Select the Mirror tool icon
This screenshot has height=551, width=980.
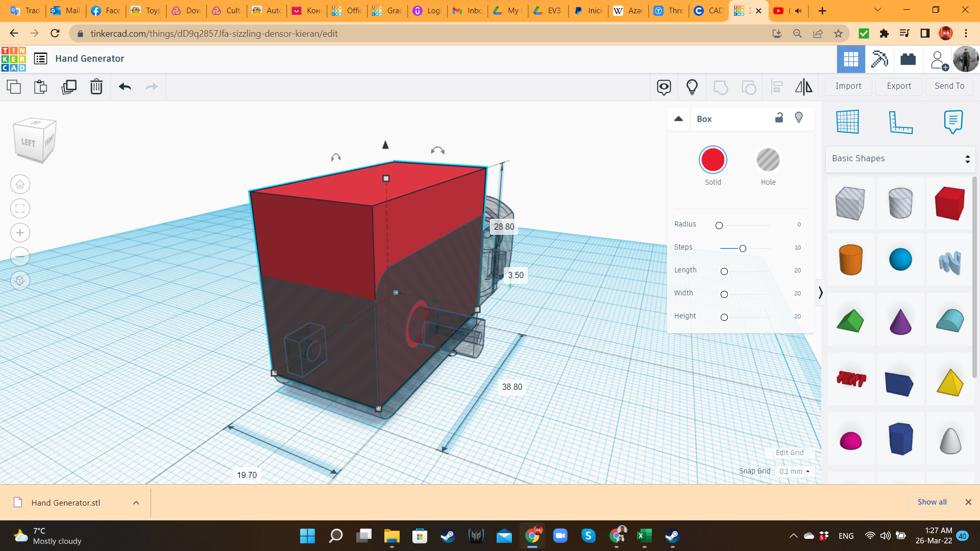pos(804,86)
